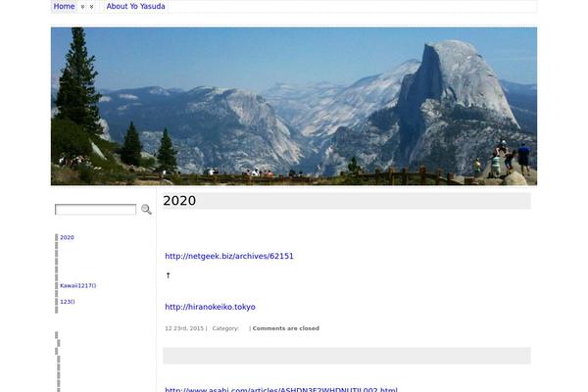Visit the hiranokeiko.tokyo link

pyautogui.click(x=210, y=307)
